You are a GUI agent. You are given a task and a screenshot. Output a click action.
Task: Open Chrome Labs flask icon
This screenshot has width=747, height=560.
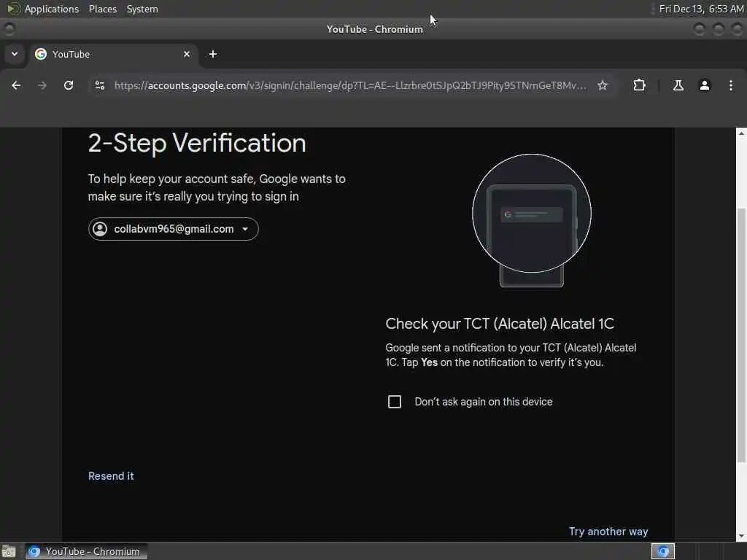pyautogui.click(x=678, y=85)
